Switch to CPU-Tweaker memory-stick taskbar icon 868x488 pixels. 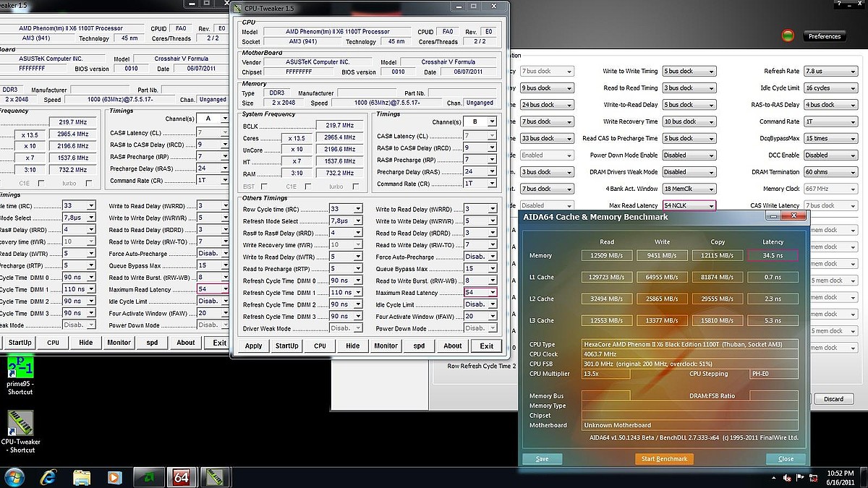click(x=216, y=477)
